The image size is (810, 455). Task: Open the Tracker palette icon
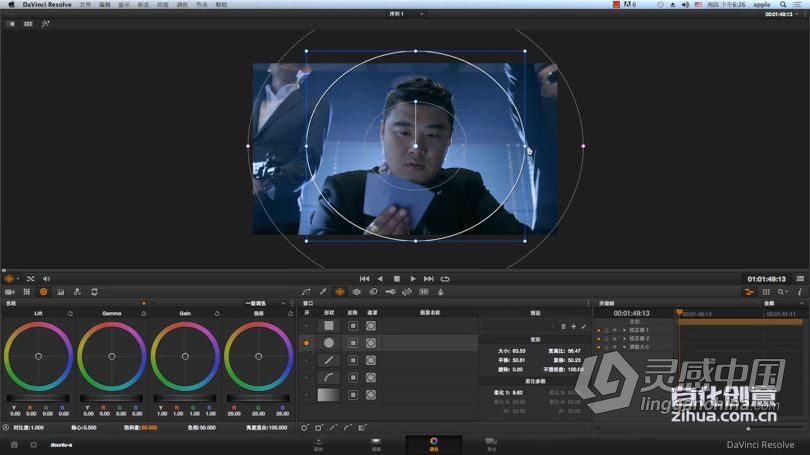[356, 292]
